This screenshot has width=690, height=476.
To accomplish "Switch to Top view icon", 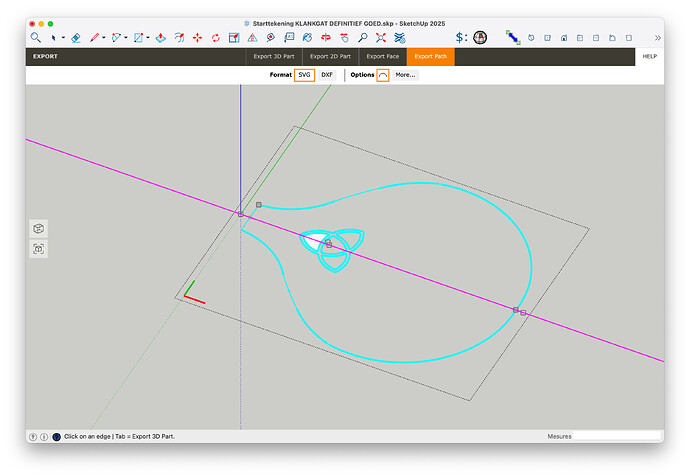I will tap(547, 38).
